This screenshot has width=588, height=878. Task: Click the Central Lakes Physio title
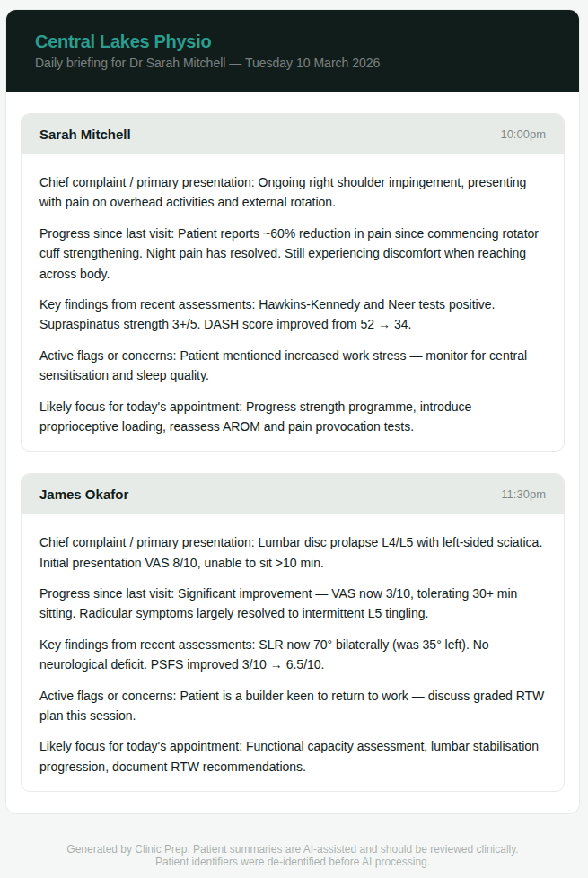coord(123,41)
